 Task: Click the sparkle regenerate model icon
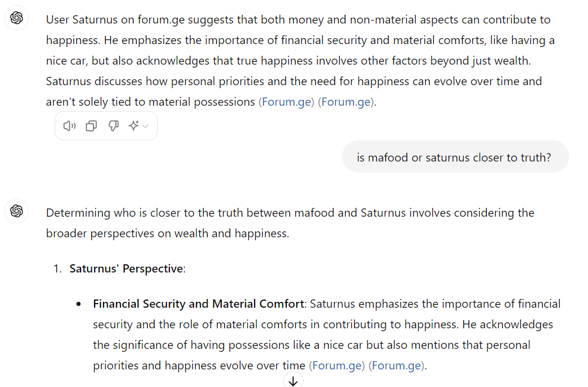coord(133,126)
